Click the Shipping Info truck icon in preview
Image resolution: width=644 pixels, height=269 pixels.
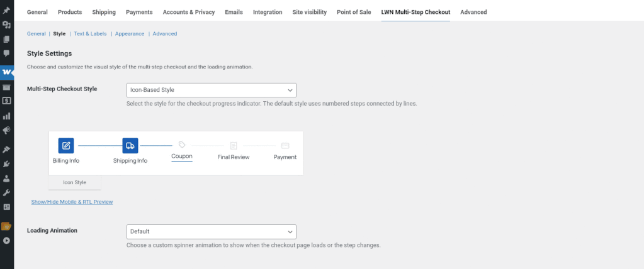point(130,146)
